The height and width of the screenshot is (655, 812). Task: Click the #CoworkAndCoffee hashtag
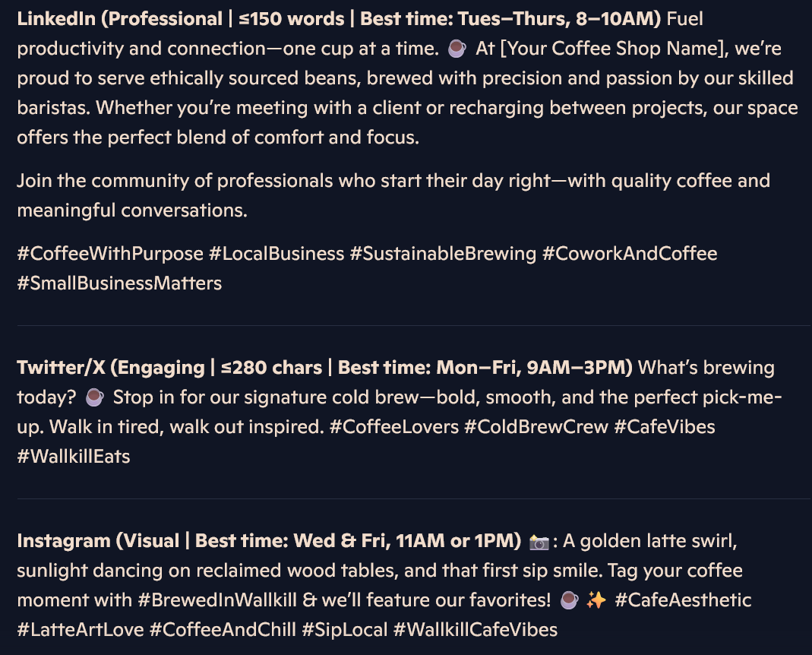(630, 254)
